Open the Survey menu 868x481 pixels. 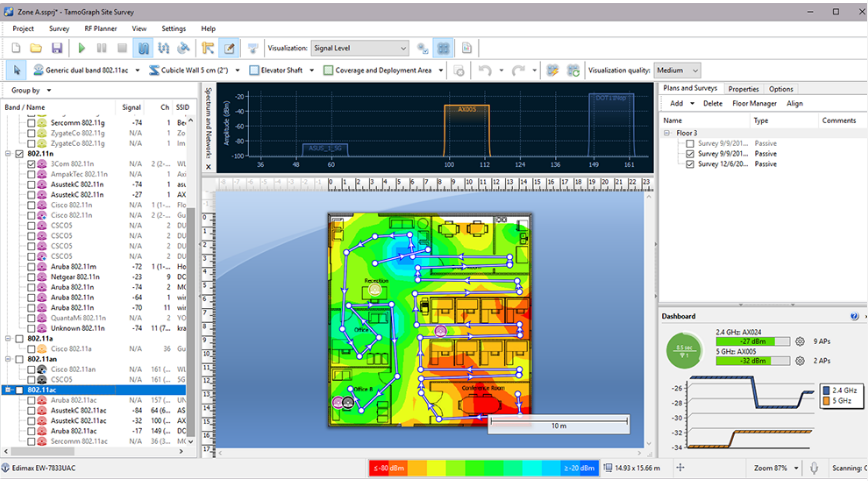coord(59,29)
